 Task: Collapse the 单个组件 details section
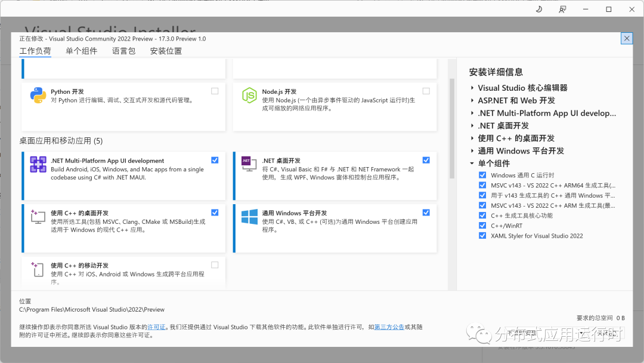(x=472, y=163)
